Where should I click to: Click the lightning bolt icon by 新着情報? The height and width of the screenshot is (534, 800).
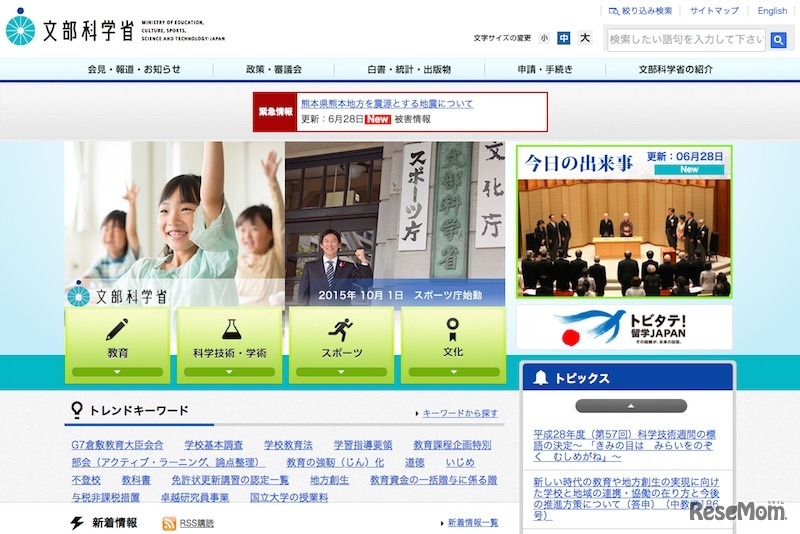[x=77, y=522]
